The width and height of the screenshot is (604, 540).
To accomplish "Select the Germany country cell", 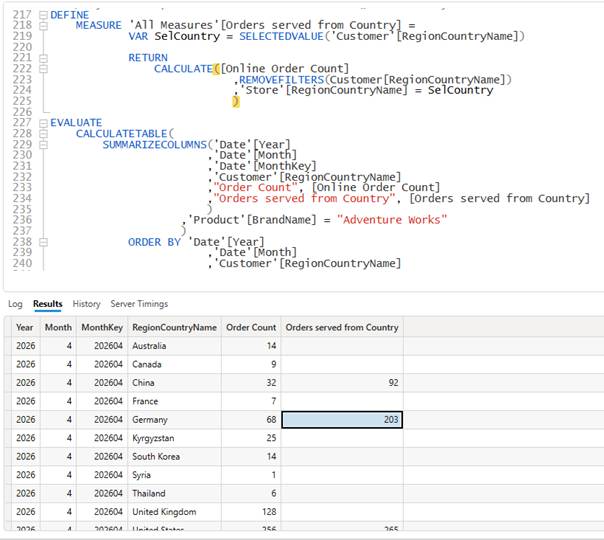I will click(174, 419).
